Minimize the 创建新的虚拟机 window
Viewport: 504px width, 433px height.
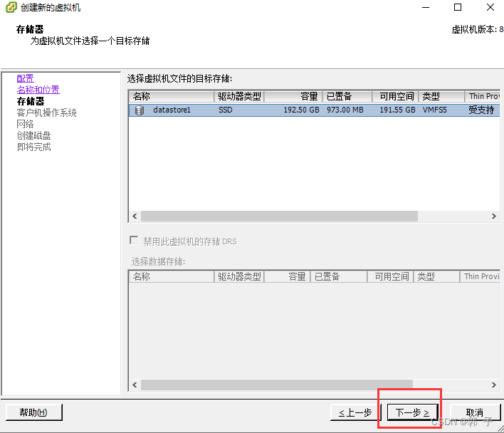426,7
